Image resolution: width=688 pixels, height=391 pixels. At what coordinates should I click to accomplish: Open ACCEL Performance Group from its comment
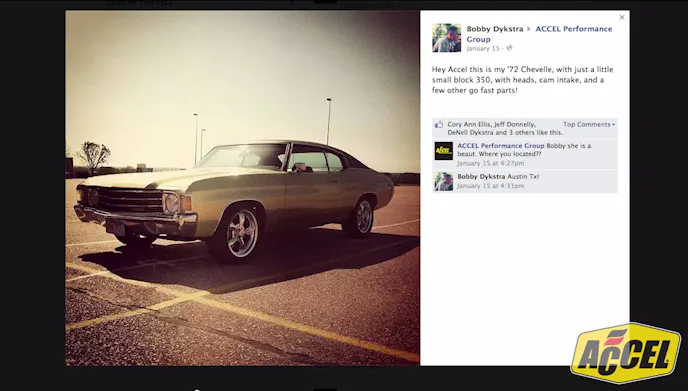tap(501, 146)
